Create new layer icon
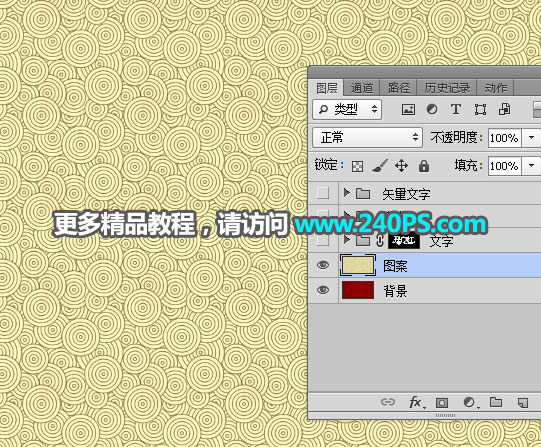The height and width of the screenshot is (447, 541). (523, 403)
